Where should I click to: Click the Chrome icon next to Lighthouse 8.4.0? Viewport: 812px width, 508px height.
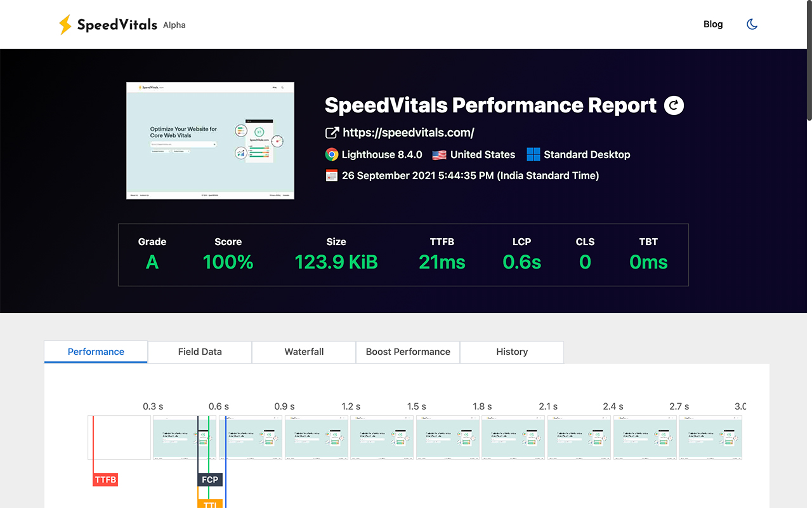tap(331, 154)
